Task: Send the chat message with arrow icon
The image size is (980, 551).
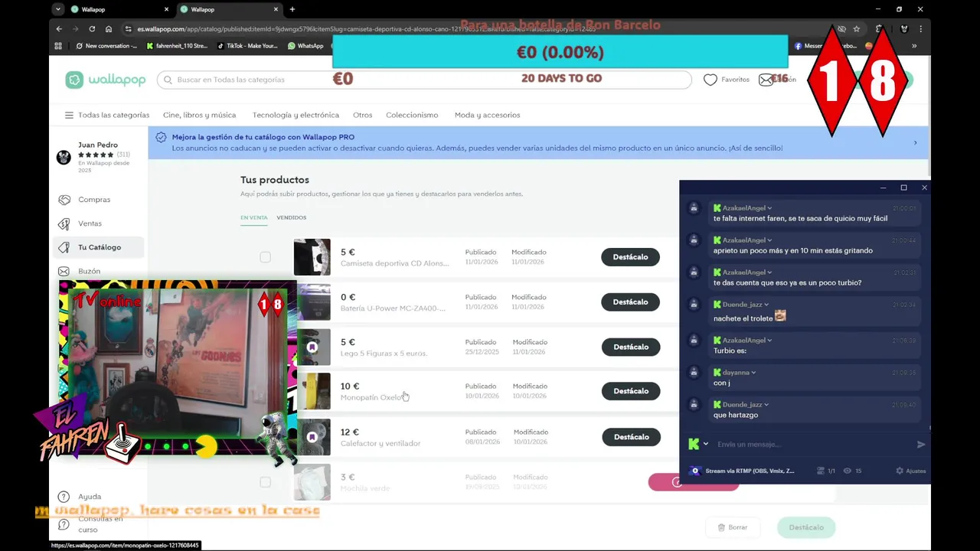Action: tap(921, 444)
